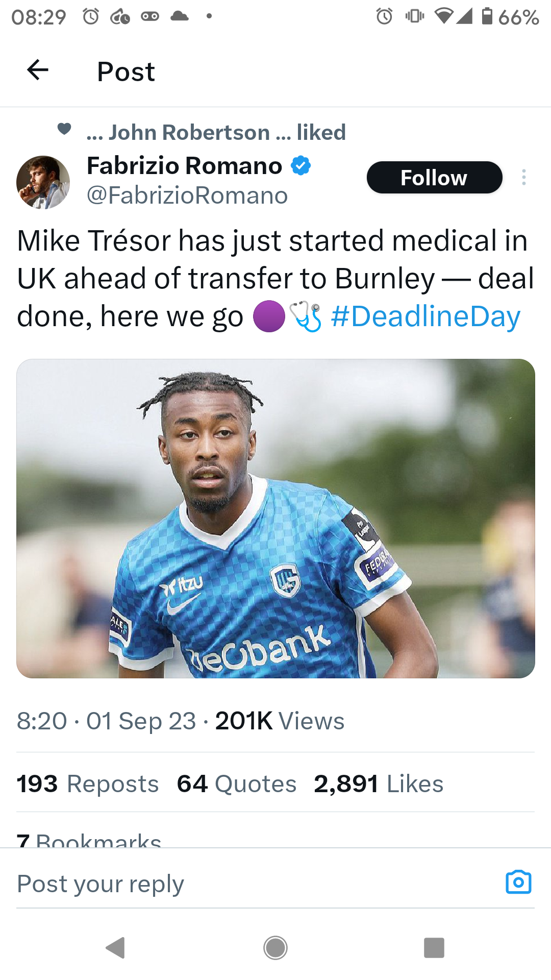
Task: View the 193 Reposts list
Action: tap(88, 783)
